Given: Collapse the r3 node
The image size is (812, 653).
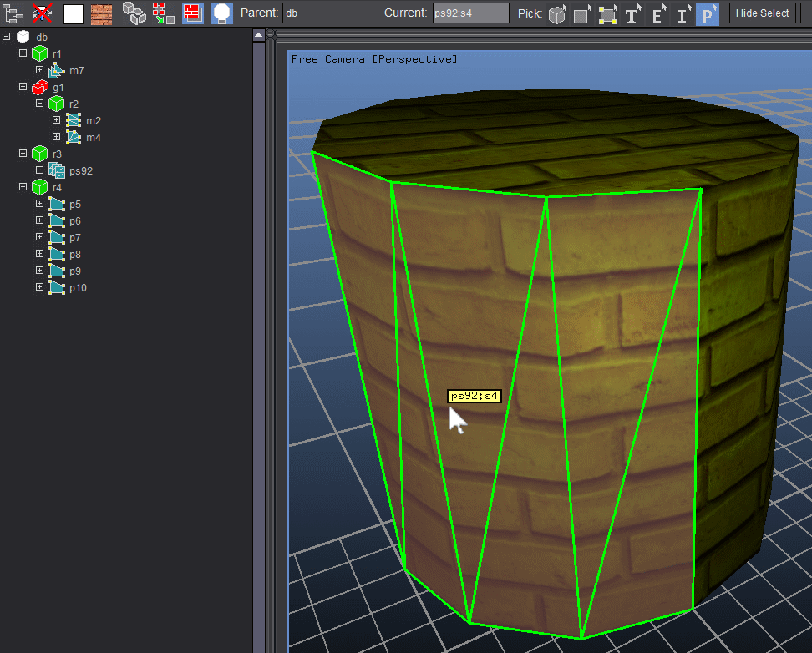Looking at the screenshot, I should (23, 154).
